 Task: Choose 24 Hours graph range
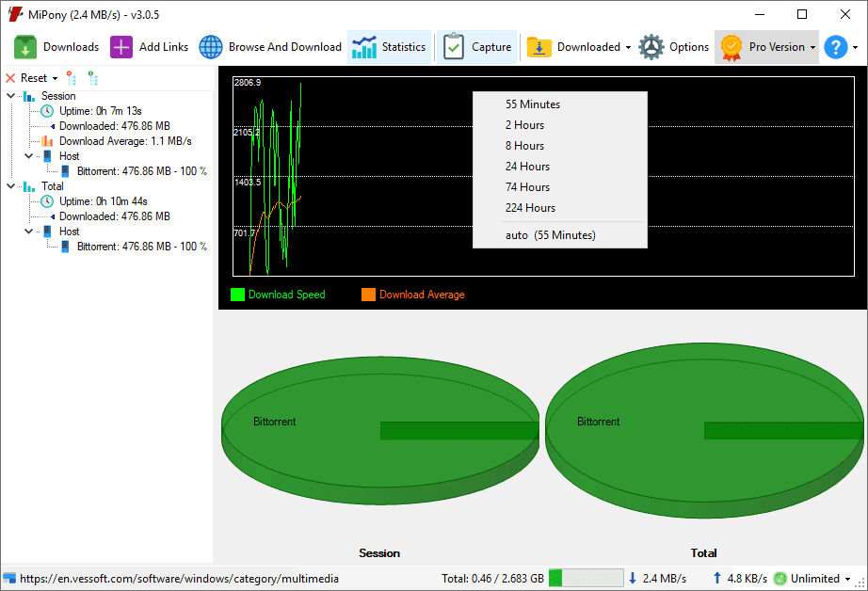point(559,167)
